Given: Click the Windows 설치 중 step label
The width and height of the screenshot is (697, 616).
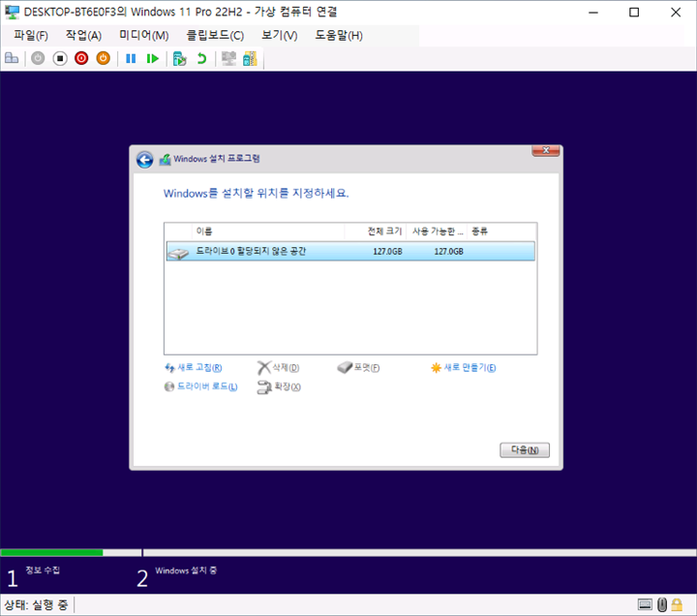Looking at the screenshot, I should (x=186, y=570).
